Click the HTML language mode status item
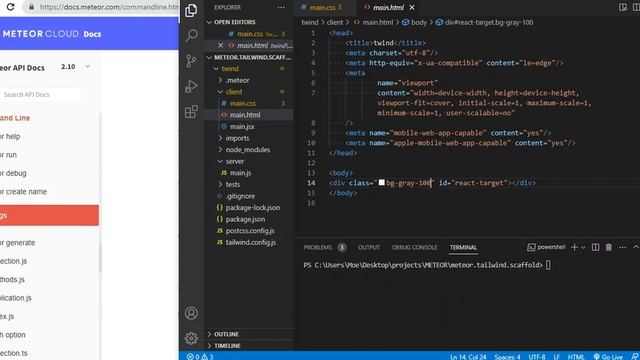This screenshot has width=640, height=360. point(576,356)
